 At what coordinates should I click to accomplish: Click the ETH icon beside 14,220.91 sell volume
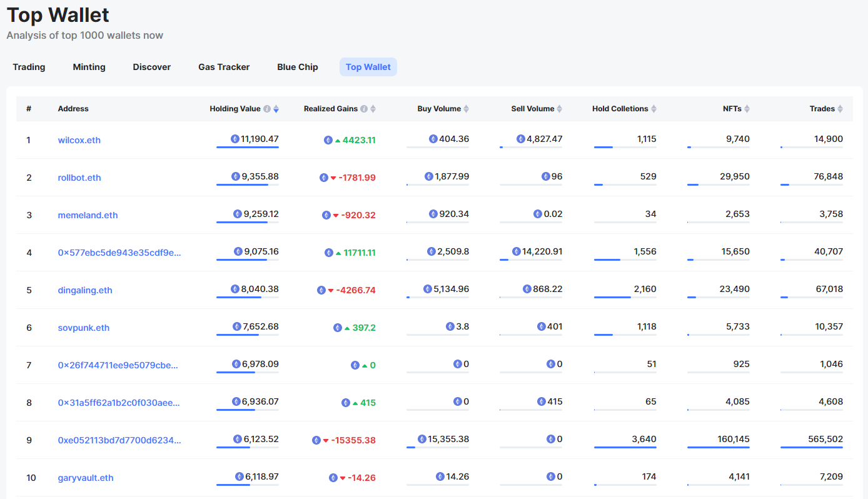516,251
